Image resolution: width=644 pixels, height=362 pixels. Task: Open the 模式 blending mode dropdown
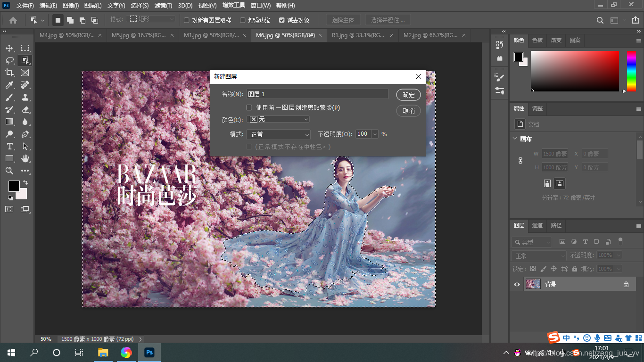click(x=278, y=134)
